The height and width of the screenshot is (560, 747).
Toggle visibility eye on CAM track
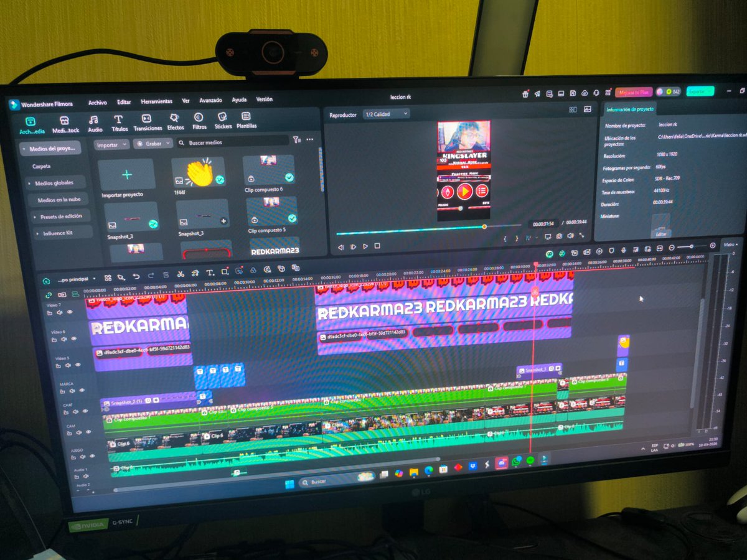click(x=88, y=432)
